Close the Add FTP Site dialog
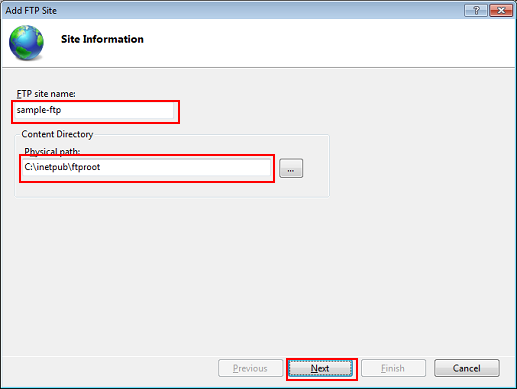The height and width of the screenshot is (389, 517). pos(501,11)
